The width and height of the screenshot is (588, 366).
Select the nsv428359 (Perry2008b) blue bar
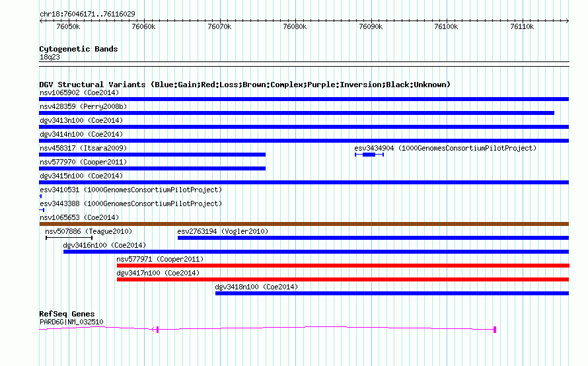coord(297,113)
